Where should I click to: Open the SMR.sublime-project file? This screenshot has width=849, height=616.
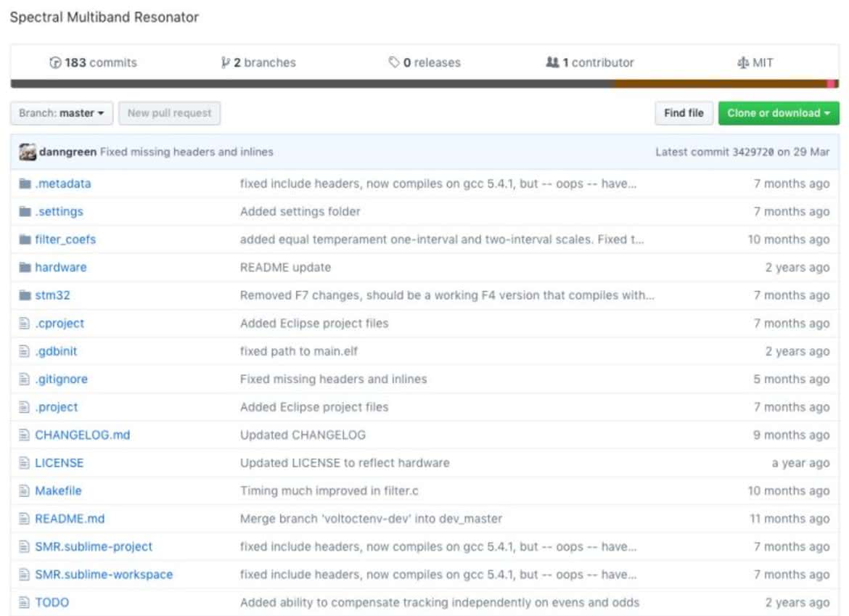click(94, 547)
